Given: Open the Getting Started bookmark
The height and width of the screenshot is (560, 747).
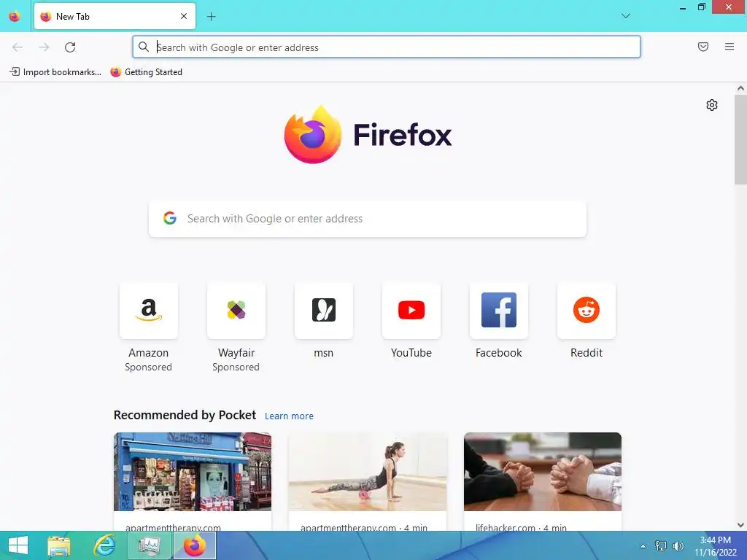Looking at the screenshot, I should coord(146,72).
